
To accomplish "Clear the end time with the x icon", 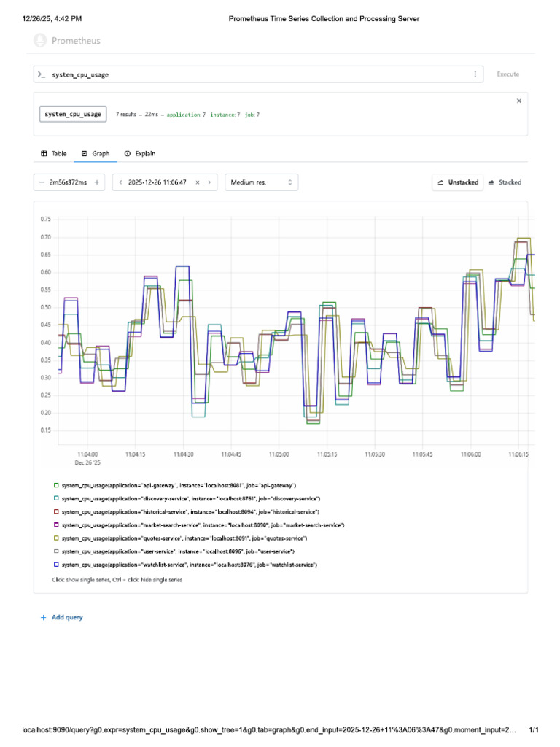I will (x=198, y=182).
